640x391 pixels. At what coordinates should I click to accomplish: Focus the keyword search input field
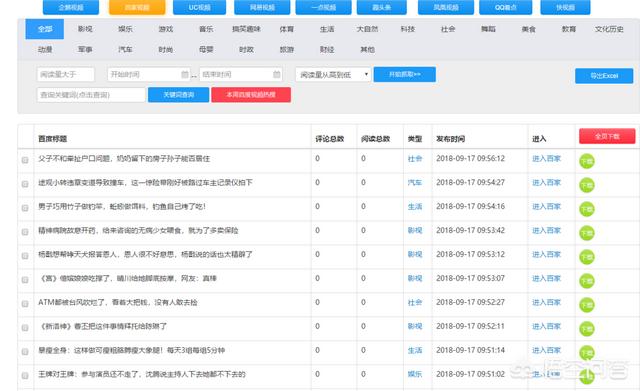click(x=91, y=95)
